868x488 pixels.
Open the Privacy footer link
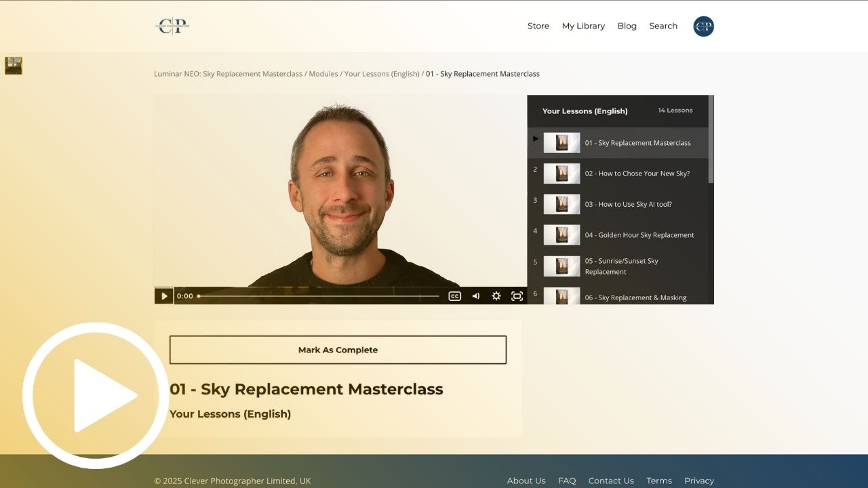699,481
